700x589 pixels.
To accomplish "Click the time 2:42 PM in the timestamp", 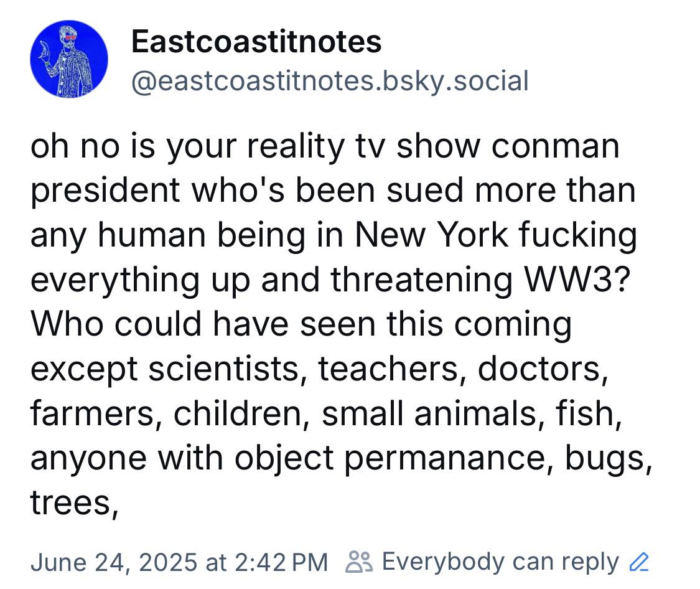I will pos(281,562).
